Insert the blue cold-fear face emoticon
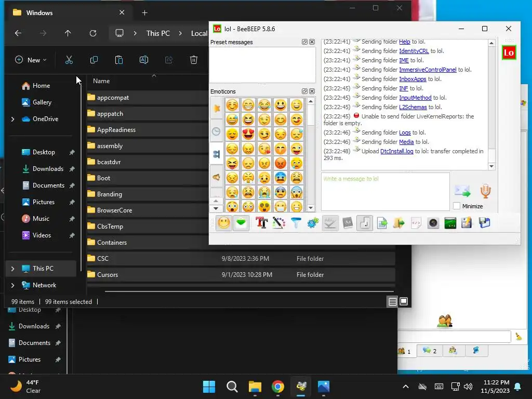Viewport: 532px width, 399px height. 281,178
